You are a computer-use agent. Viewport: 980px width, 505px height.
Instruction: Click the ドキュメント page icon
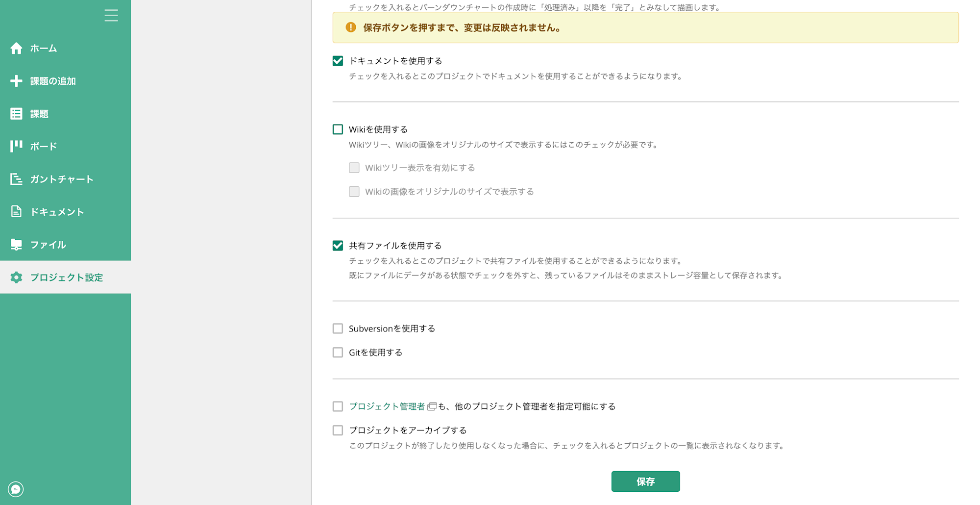tap(16, 211)
